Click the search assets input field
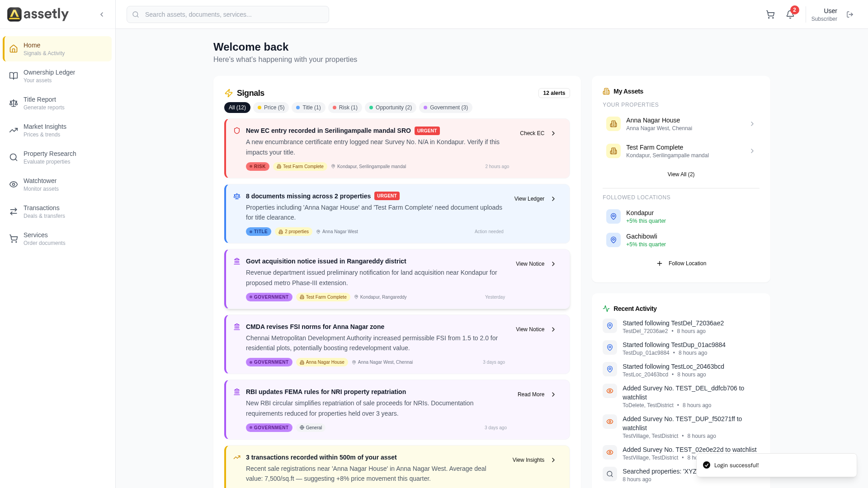 228,14
